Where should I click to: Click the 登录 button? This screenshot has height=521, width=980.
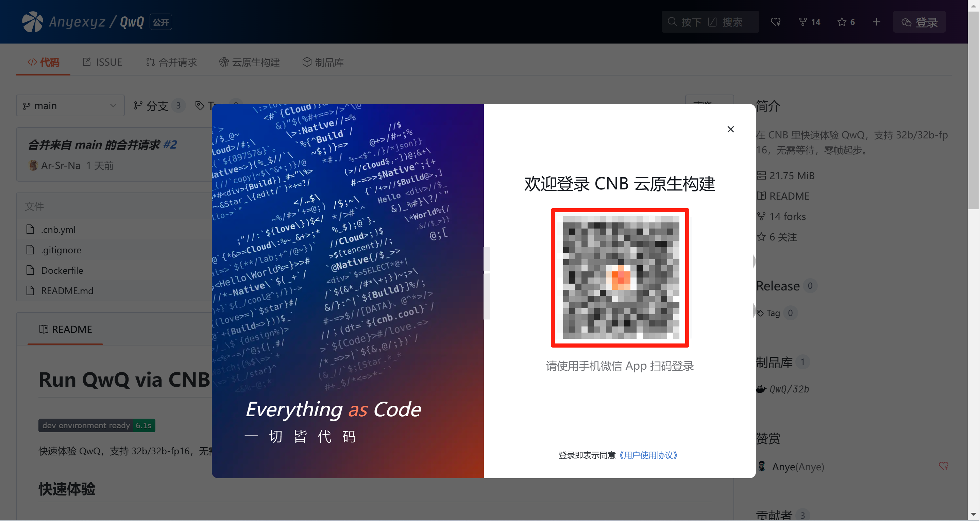(x=919, y=22)
